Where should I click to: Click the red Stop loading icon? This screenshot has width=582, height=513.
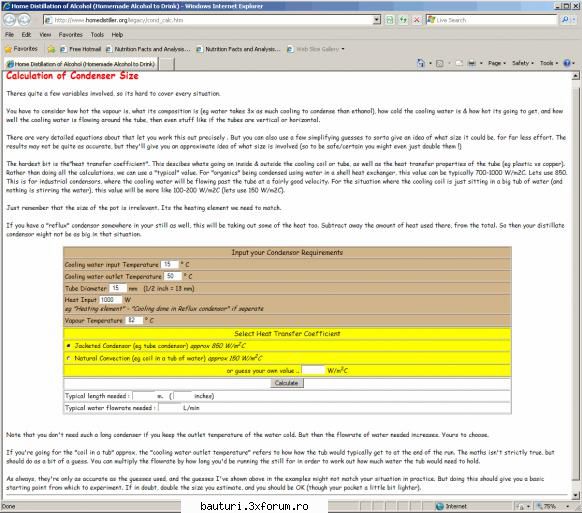click(416, 20)
